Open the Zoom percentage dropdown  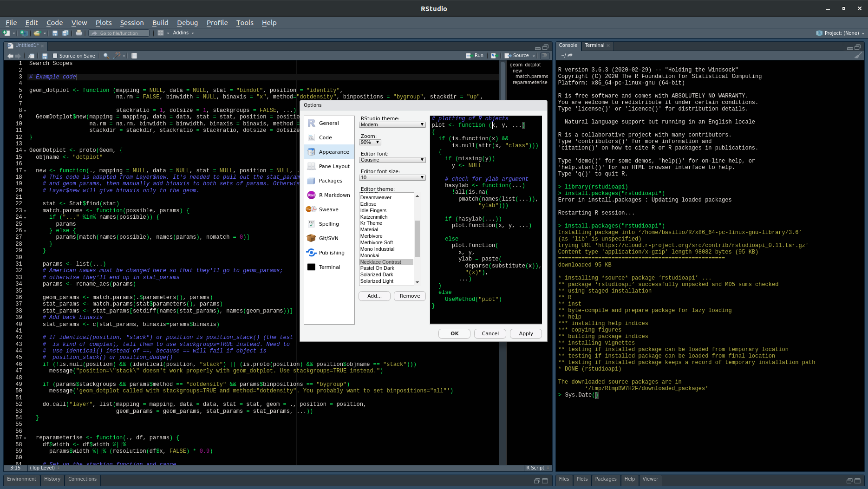click(x=370, y=142)
